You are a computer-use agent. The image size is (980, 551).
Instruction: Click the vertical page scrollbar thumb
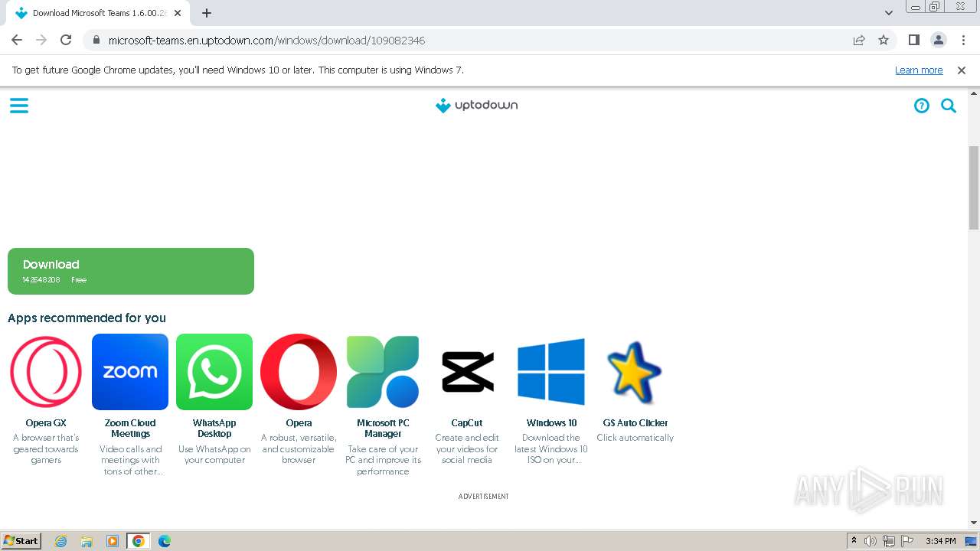coord(974,187)
